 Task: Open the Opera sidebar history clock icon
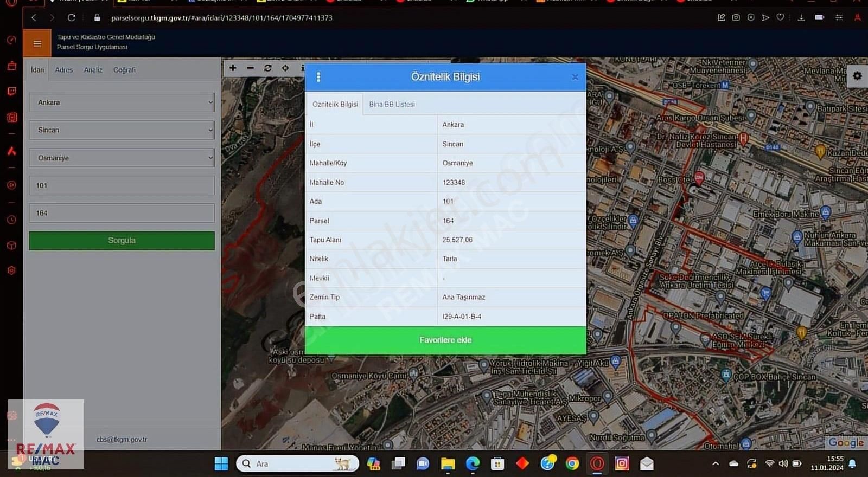click(11, 220)
